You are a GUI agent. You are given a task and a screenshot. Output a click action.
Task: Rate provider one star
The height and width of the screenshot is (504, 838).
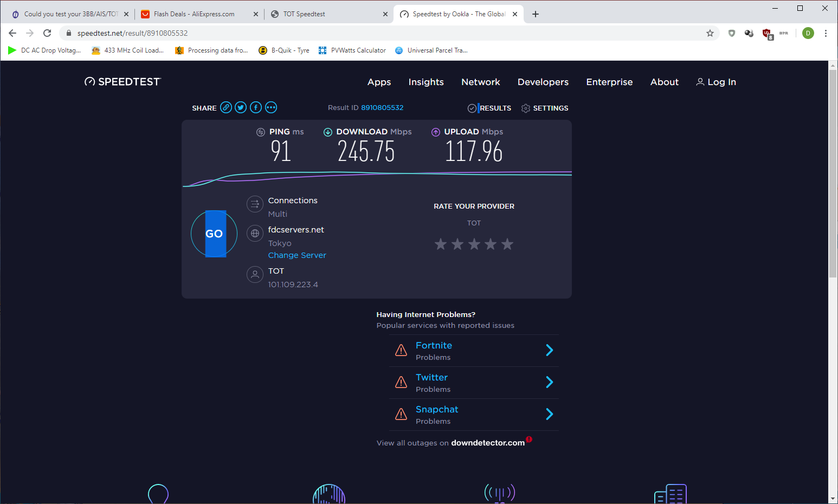pos(441,244)
